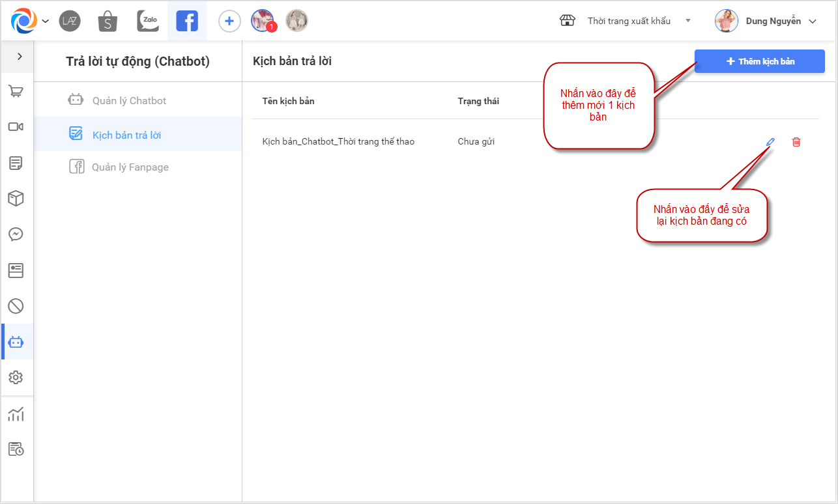Viewport: 838px width, 504px height.
Task: Expand the dropdown arrow beside the app logo
Action: [x=46, y=21]
